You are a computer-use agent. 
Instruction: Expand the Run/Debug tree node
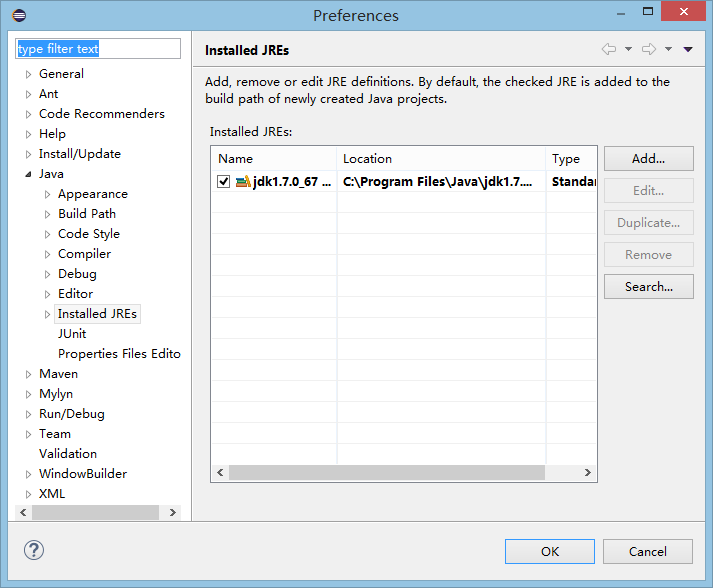(28, 414)
